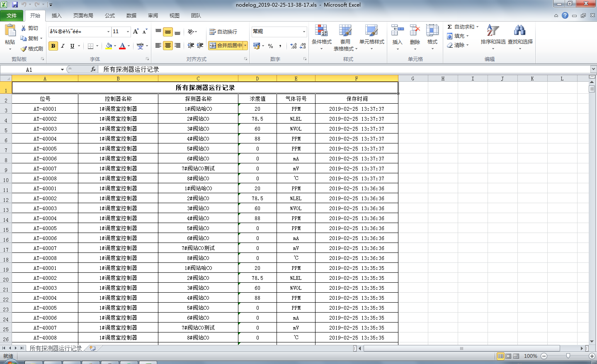This screenshot has width=597, height=364.
Task: Click the Paste clipboard icon
Action: (10, 30)
